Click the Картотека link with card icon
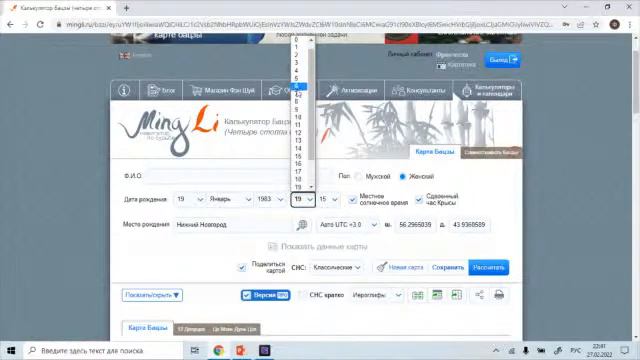Image resolution: width=640 pixels, height=360 pixels. [456, 65]
